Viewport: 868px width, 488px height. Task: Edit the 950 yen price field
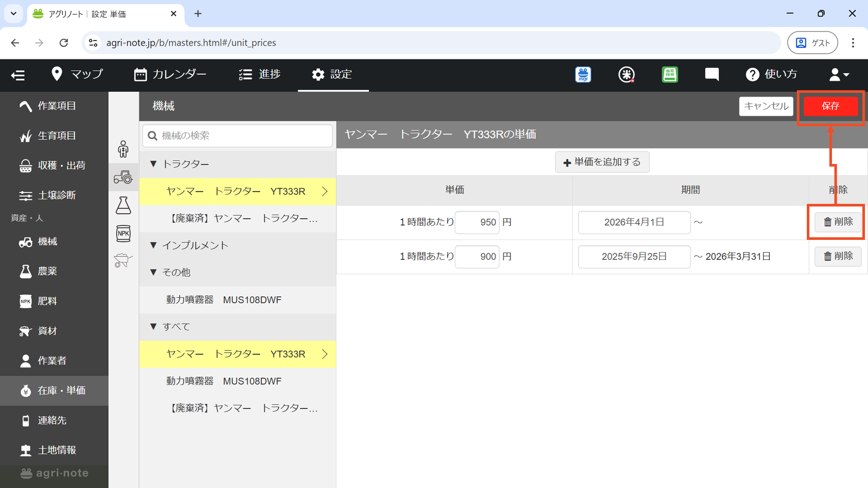pyautogui.click(x=477, y=223)
